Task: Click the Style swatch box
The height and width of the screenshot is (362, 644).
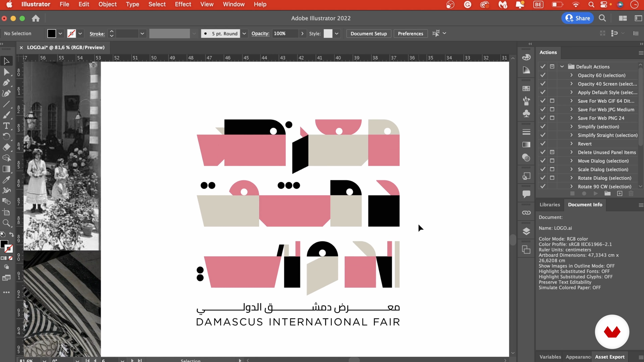Action: click(328, 34)
